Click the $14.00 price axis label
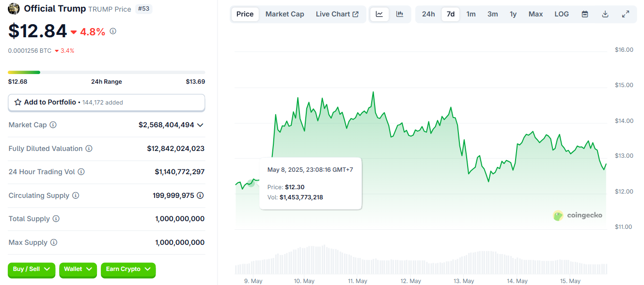 (x=624, y=121)
